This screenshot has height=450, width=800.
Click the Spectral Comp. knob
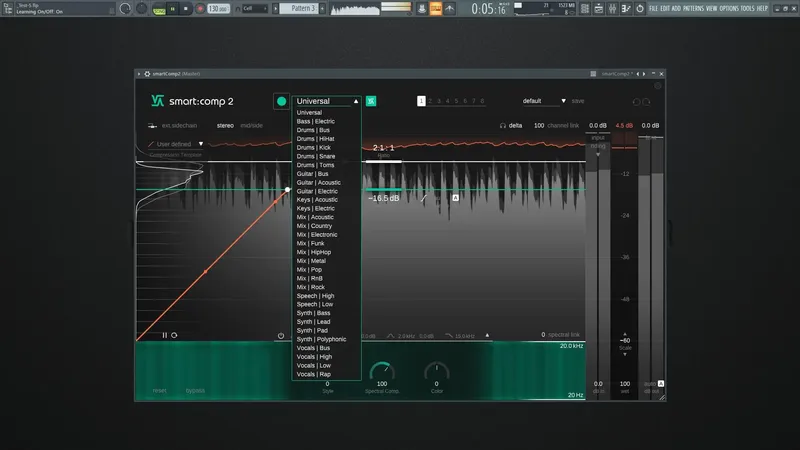coord(382,370)
